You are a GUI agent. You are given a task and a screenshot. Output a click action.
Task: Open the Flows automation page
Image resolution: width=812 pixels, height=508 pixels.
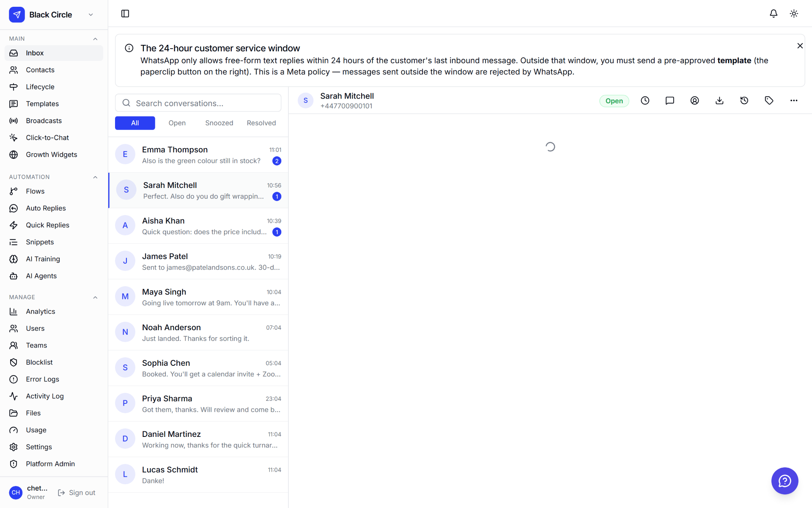[54, 191]
